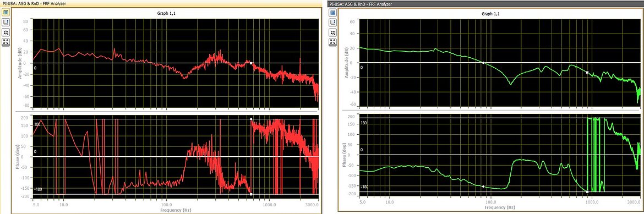644x214 pixels.
Task: Click 'Amplitude (dB)' axis label in right window
Action: 347,62
